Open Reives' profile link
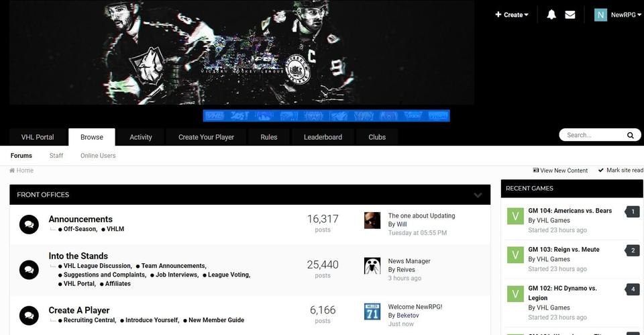Screen dimensions: 644x335 pos(406,270)
